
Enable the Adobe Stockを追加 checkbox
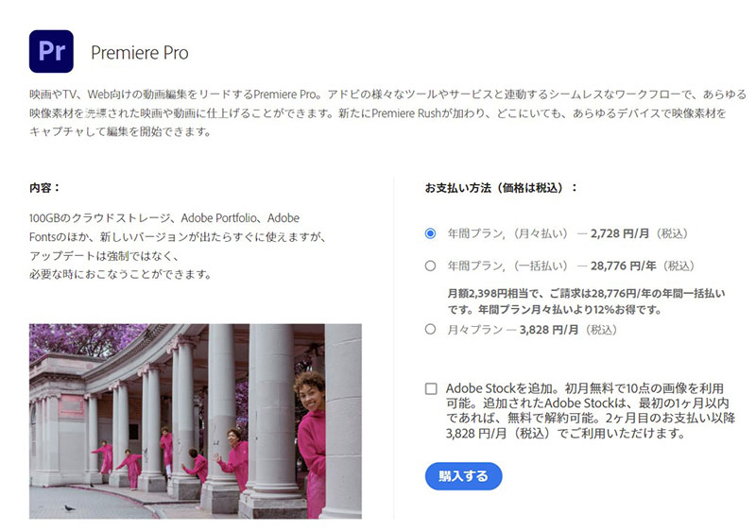[431, 388]
